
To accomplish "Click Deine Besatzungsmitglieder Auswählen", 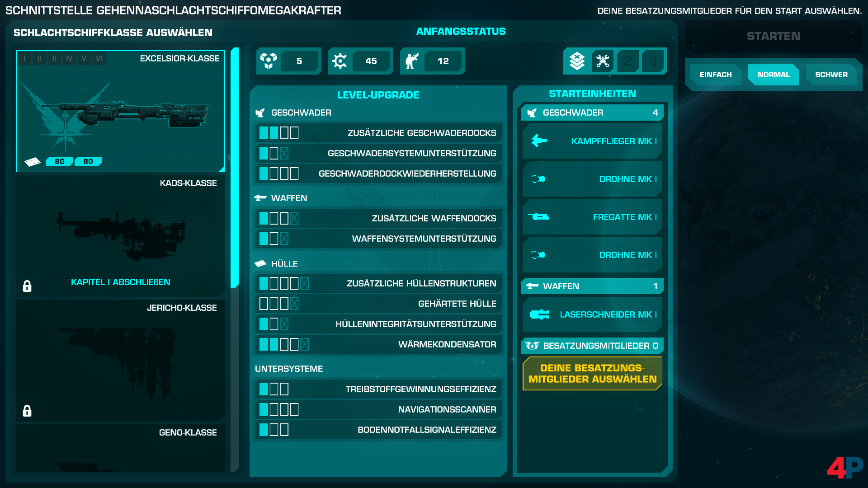I will pos(592,373).
